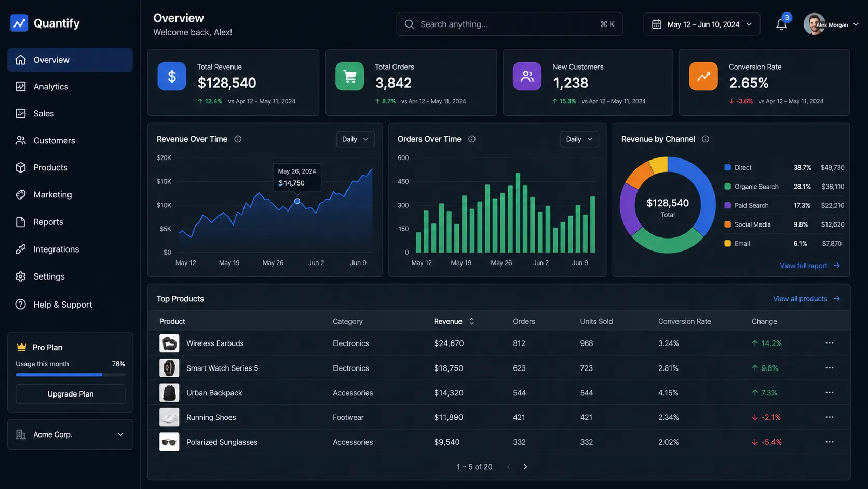Open Daily dropdown in Orders Over Time
The image size is (868, 489).
click(579, 139)
